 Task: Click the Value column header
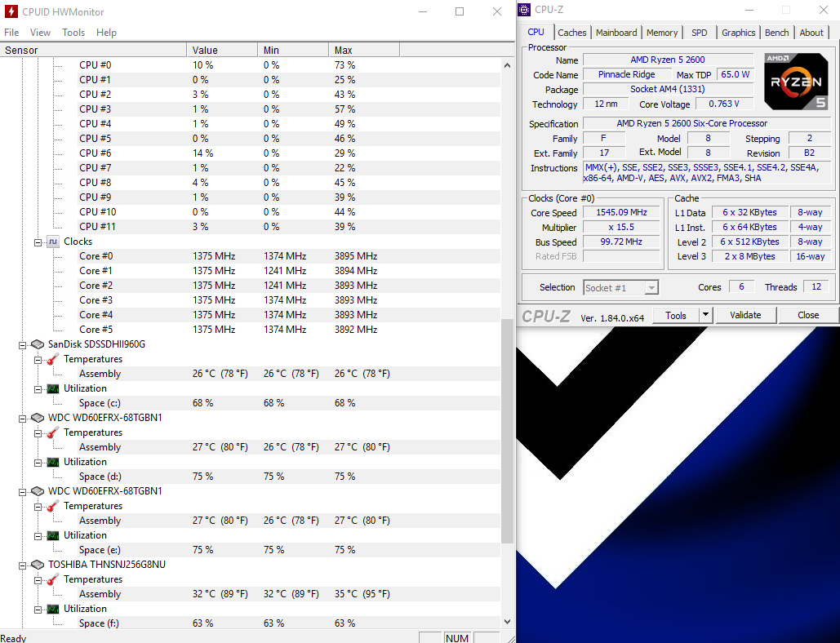click(x=222, y=50)
